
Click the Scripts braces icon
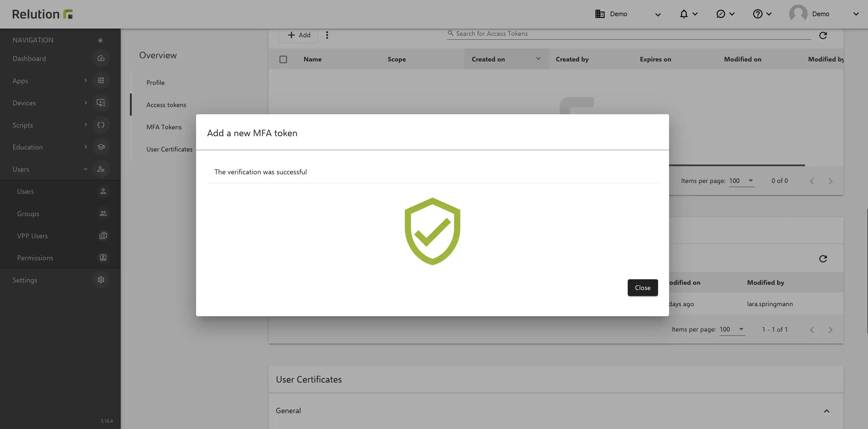(101, 125)
